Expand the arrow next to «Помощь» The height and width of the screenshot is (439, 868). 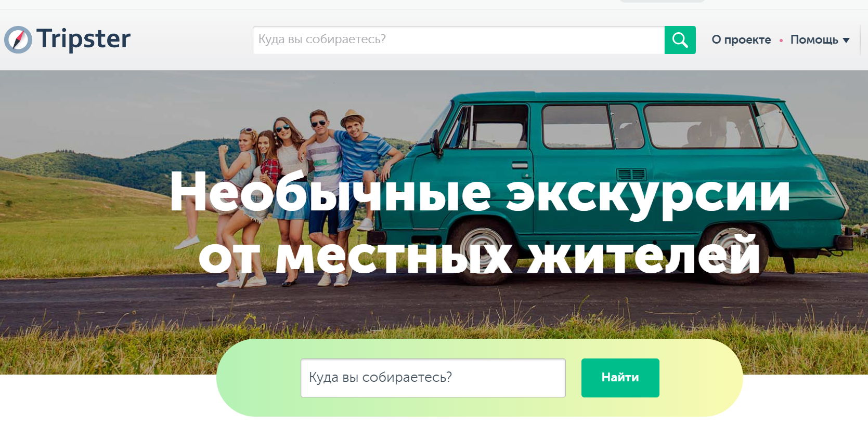pos(846,41)
